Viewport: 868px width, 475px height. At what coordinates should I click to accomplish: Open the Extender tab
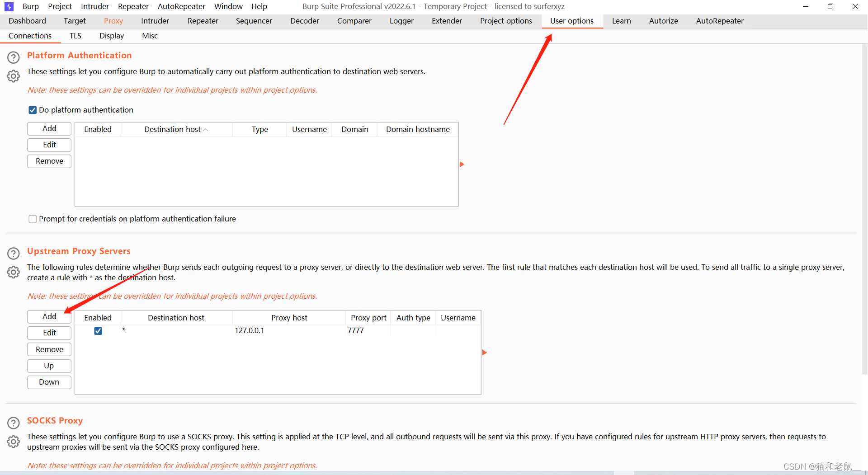click(x=447, y=21)
